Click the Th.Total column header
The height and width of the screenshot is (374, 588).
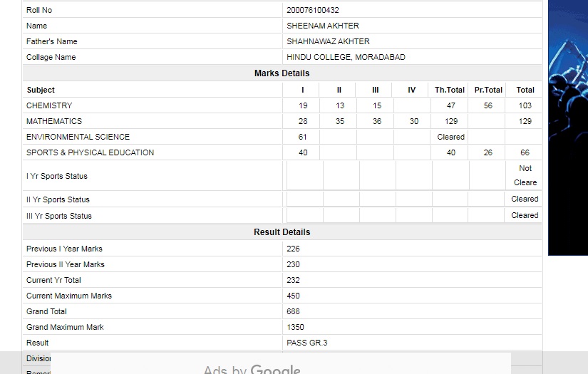click(449, 90)
